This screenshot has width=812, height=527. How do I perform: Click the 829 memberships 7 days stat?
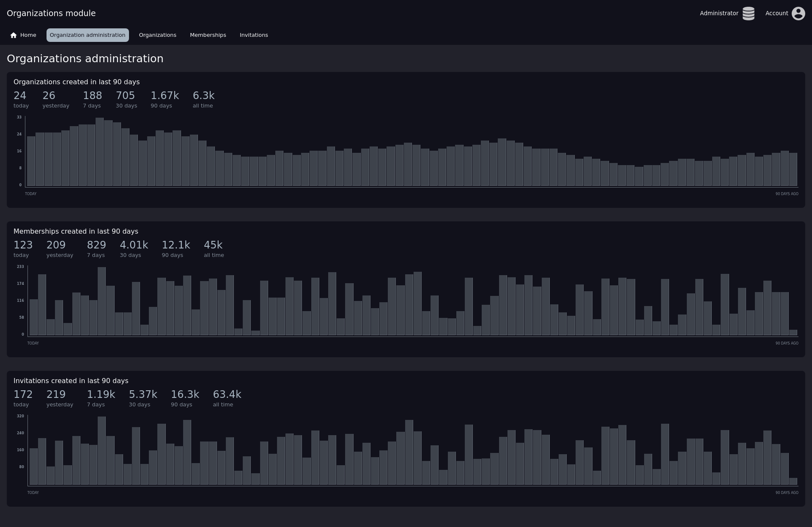(96, 246)
